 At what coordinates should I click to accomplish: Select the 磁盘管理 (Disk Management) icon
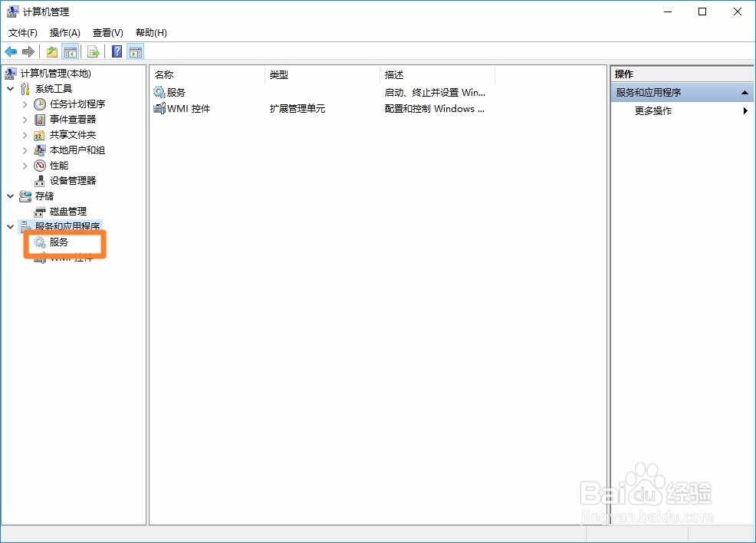click(x=41, y=211)
